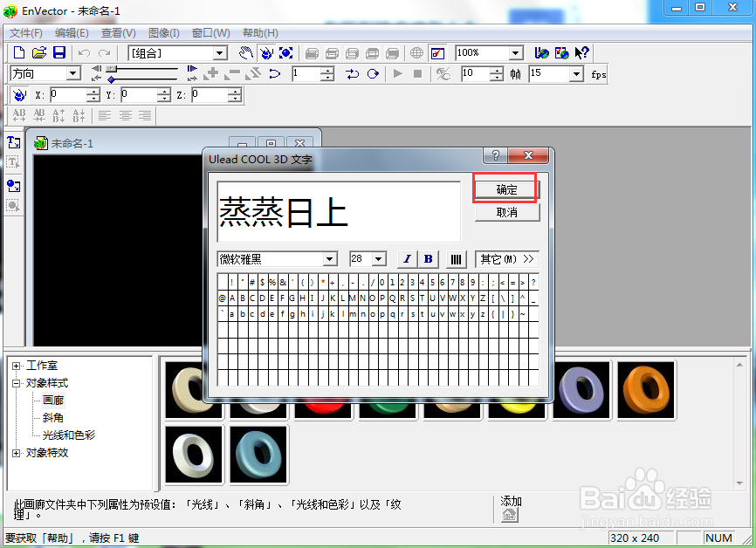Open the 15 fps frame rate dropdown

pos(577,74)
